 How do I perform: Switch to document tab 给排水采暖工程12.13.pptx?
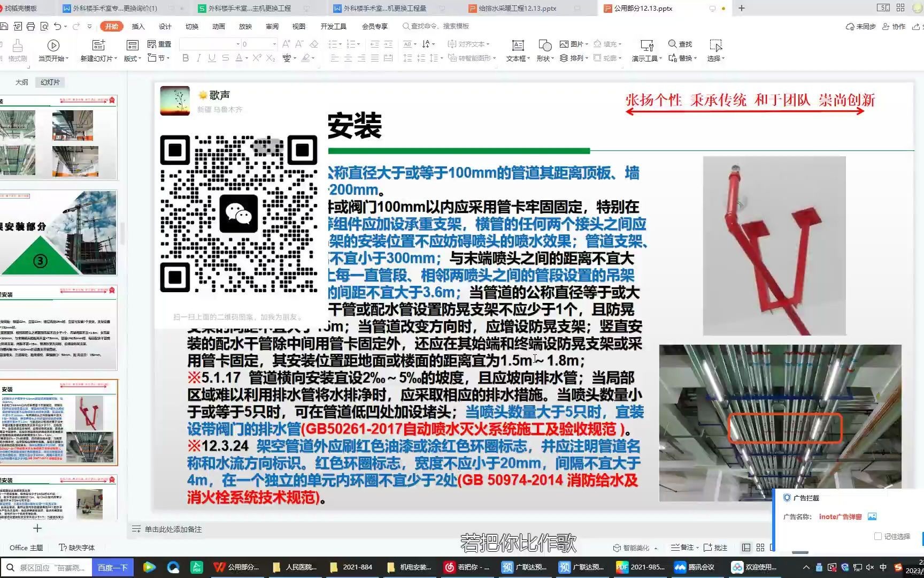pyautogui.click(x=519, y=8)
